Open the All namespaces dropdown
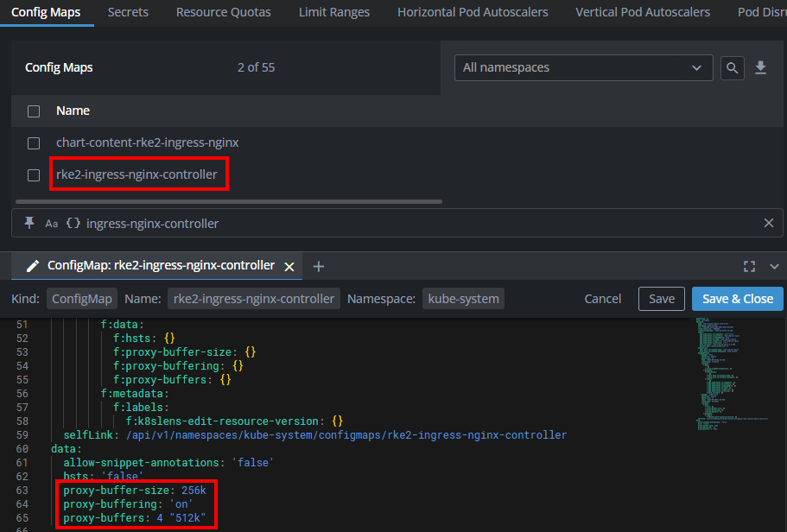Screen dimensions: 787x532 (583, 67)
